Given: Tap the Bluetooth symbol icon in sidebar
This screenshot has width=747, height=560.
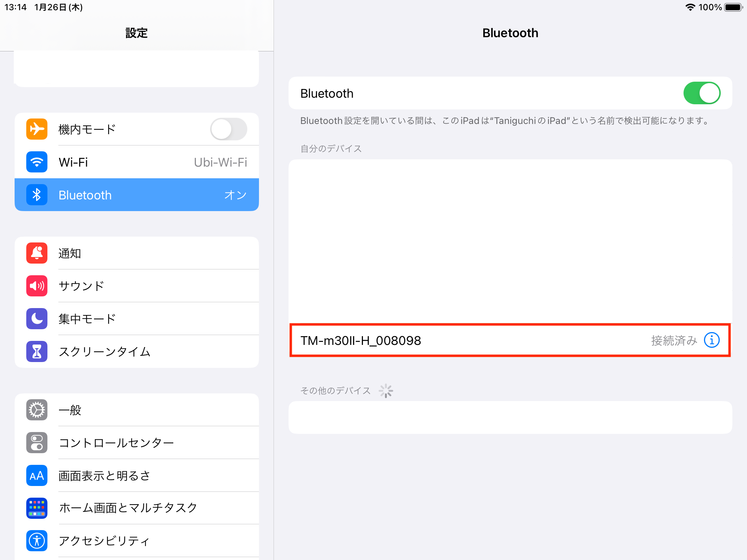Looking at the screenshot, I should click(x=37, y=195).
